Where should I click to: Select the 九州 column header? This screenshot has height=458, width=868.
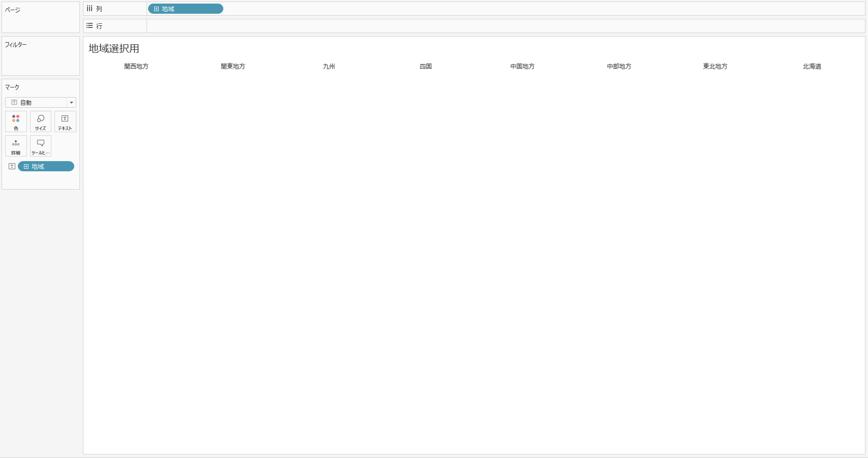pyautogui.click(x=329, y=67)
